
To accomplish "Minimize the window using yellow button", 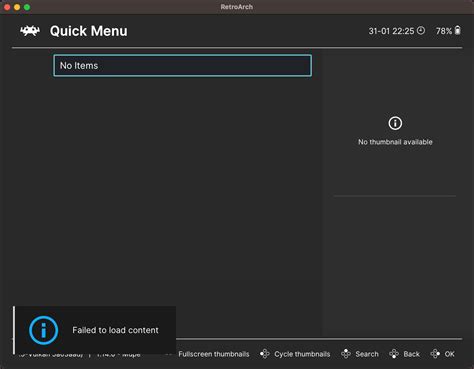I will tap(17, 7).
